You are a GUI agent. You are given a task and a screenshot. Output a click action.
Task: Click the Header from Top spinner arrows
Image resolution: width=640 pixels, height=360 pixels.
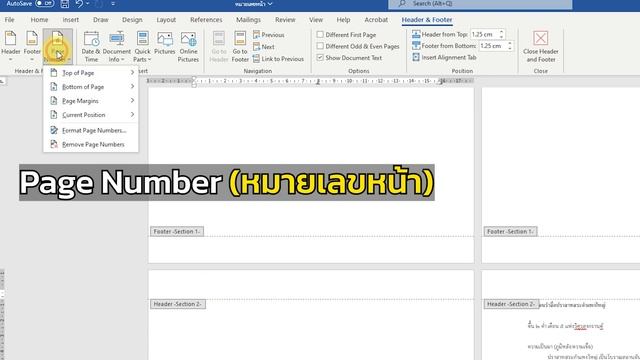(502, 34)
